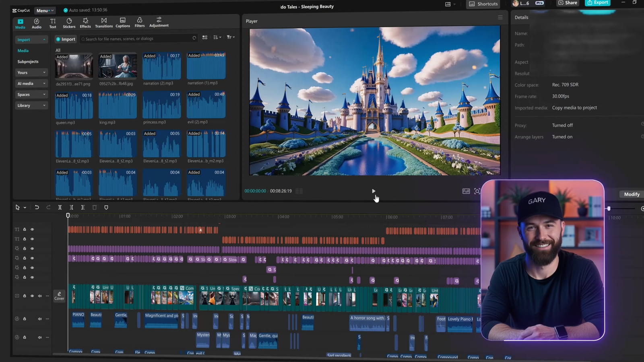Click the trash delete icon in timeline toolbar
The image size is (644, 362).
(95, 207)
